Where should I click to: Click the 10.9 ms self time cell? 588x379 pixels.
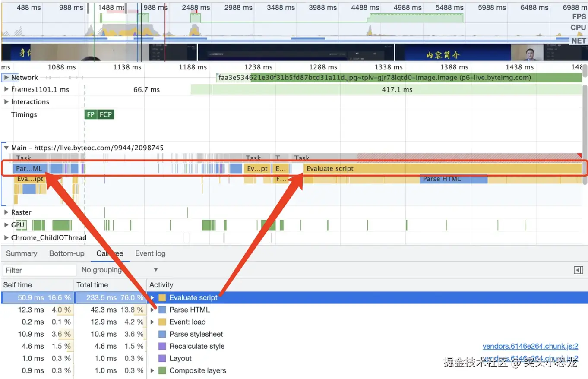(37, 334)
